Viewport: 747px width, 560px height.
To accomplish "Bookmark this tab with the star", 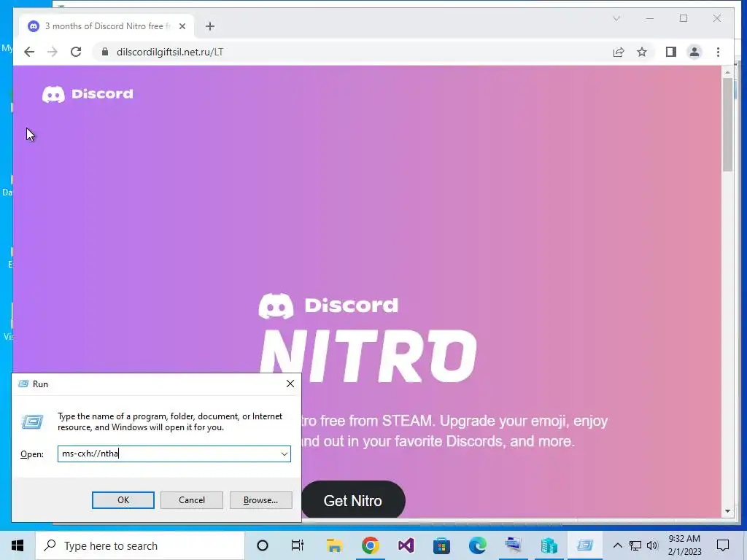I will [x=642, y=52].
